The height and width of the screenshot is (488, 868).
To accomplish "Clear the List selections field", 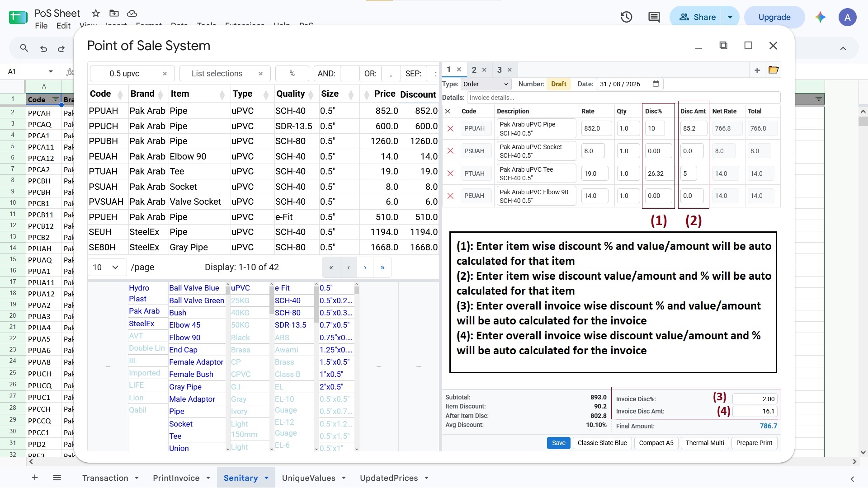I will pyautogui.click(x=260, y=74).
